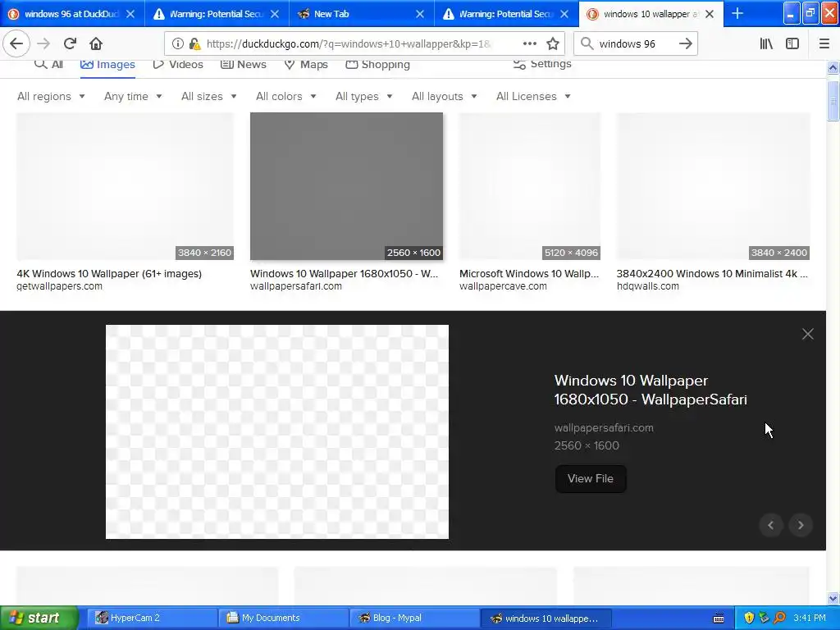
Task: Click the lock with warning icon
Action: [x=194, y=44]
